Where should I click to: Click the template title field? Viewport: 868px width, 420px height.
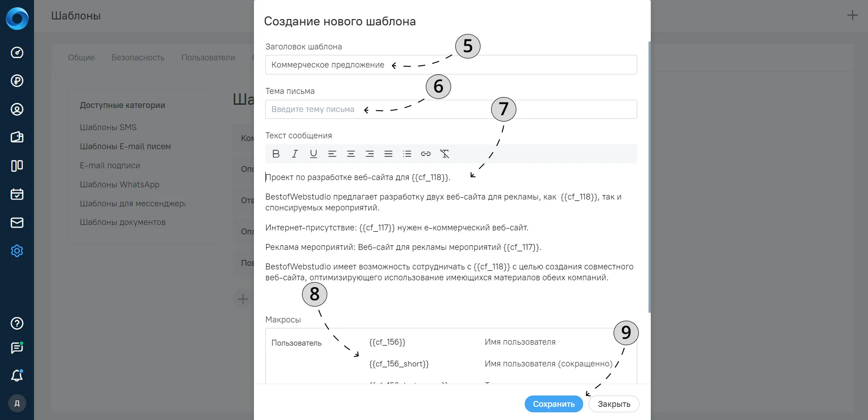(451, 65)
